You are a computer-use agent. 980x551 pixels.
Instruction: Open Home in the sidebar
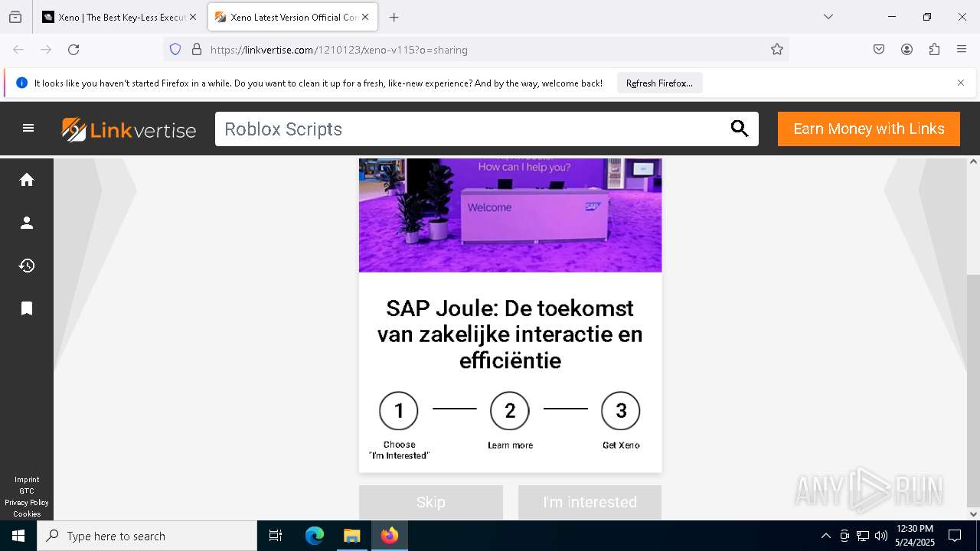click(x=27, y=180)
